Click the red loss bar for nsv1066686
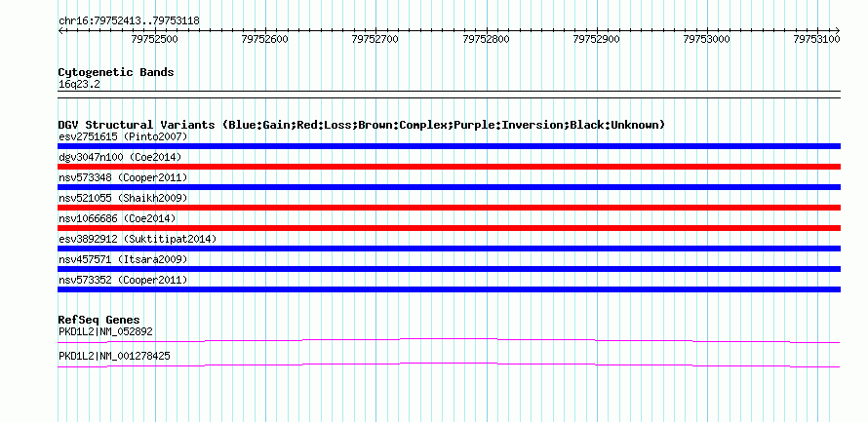 (x=449, y=228)
